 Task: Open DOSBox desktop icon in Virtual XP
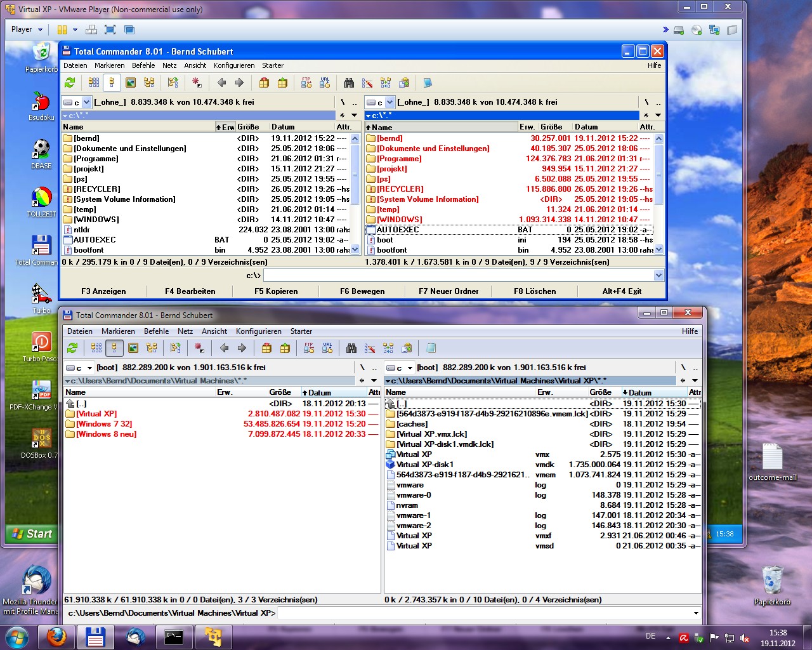pyautogui.click(x=41, y=443)
